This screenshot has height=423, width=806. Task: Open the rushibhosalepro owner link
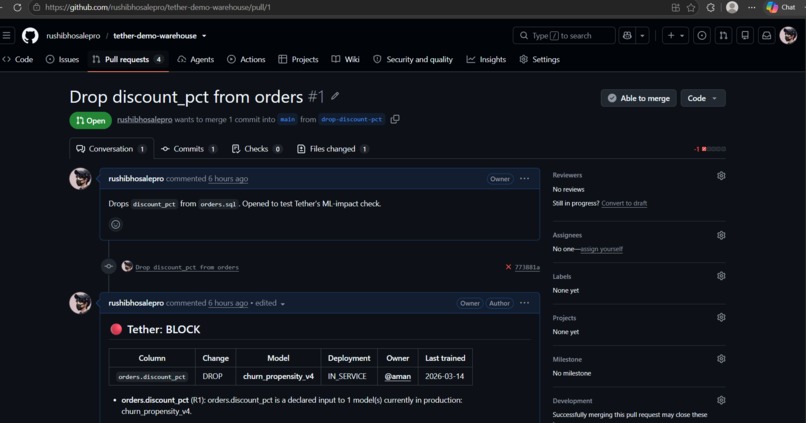tap(73, 35)
